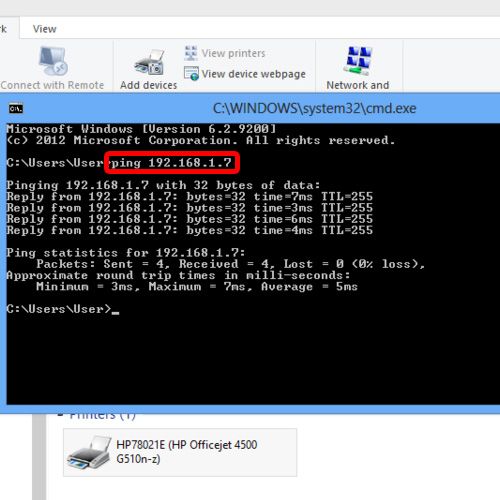
Task: Open the cmd.exe system menu icon
Action: 16,109
